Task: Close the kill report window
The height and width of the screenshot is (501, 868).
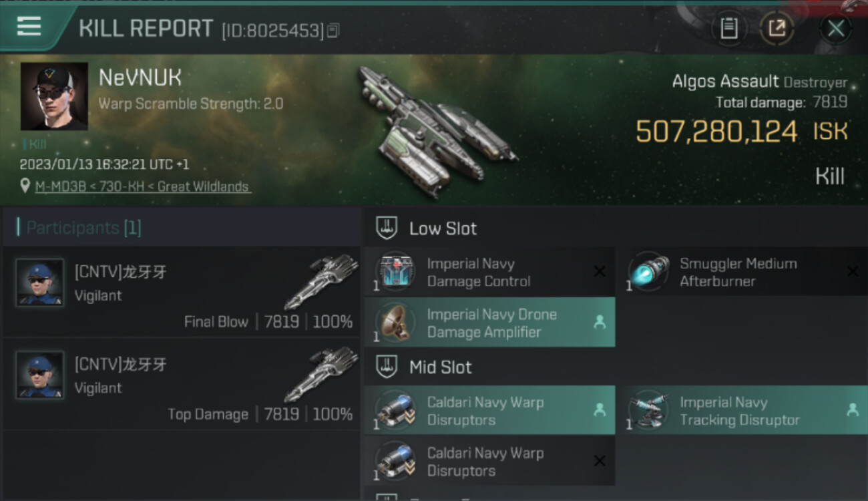Action: (x=835, y=28)
